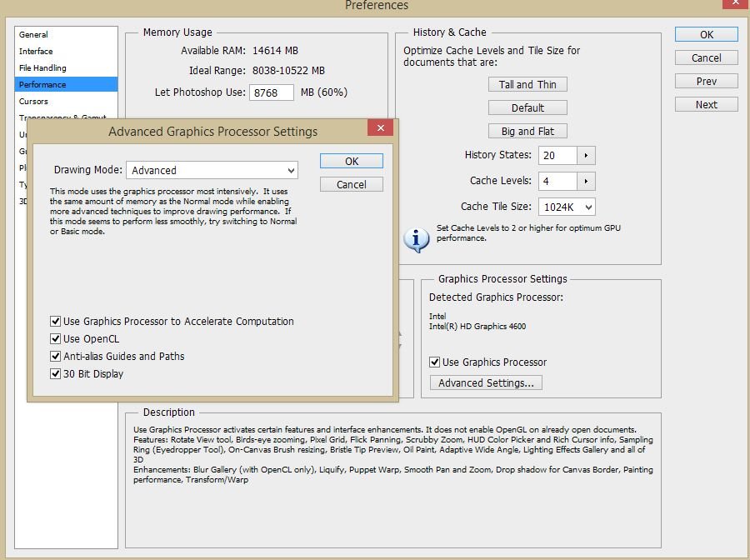Screen dimensions: 750x560
Task: Confirm with OK in the Advanced dialog
Action: [x=351, y=161]
